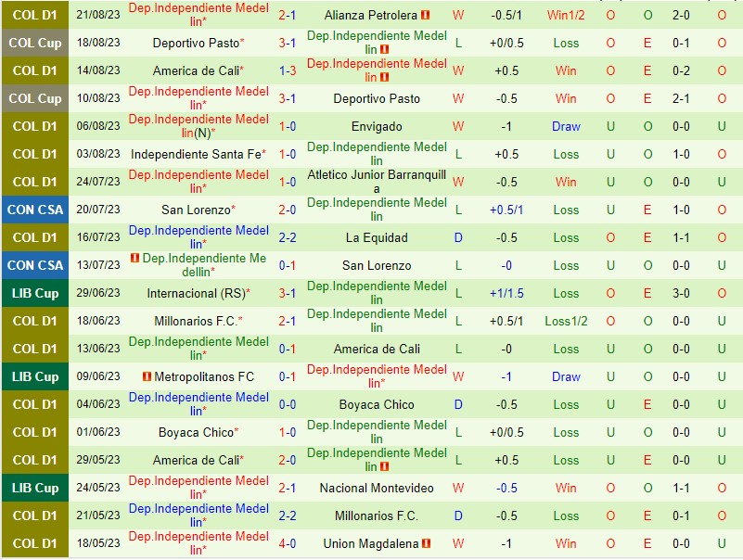Open Atletico Junior Barranquilla team link
Screen dimensions: 743x560
pos(377,182)
